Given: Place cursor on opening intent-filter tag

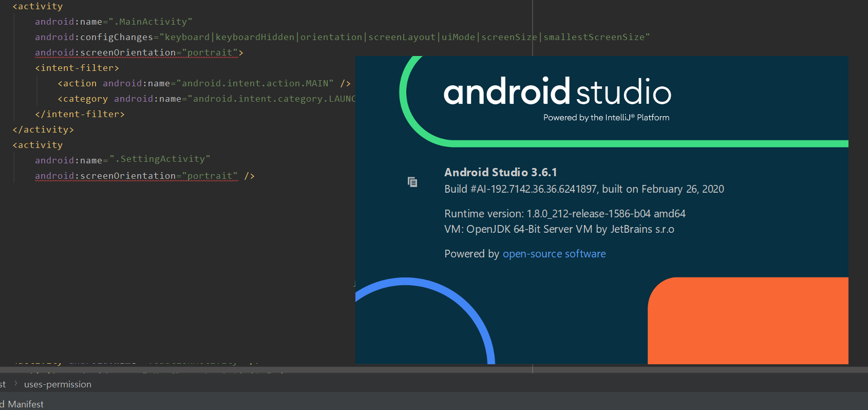Looking at the screenshot, I should click(77, 68).
